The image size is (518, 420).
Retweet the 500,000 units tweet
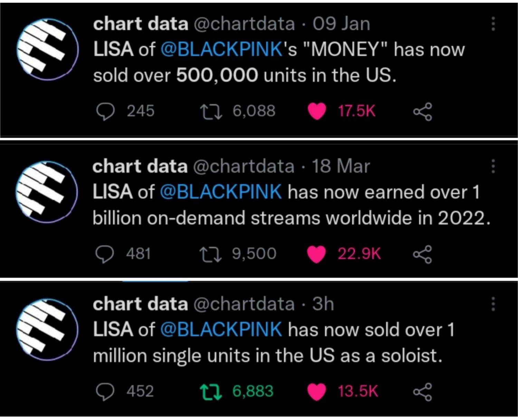coord(211,112)
